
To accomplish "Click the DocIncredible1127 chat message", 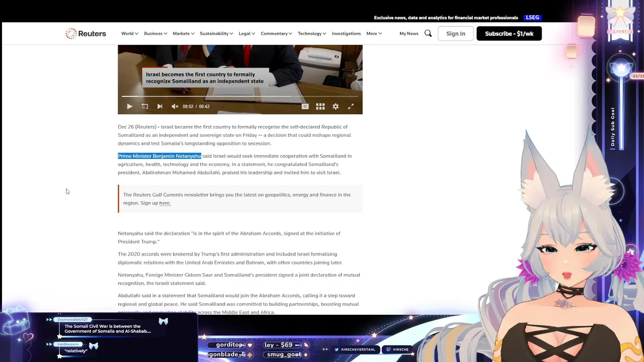I will coord(108,329).
